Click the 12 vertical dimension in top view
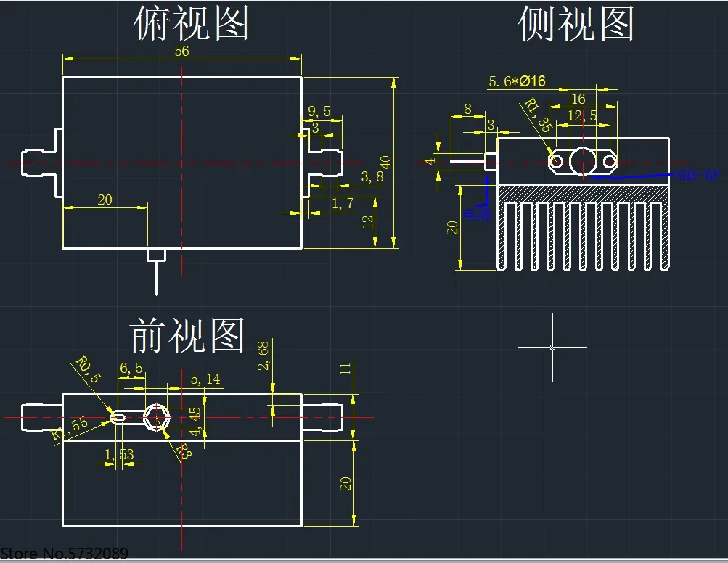728x563 pixels. [367, 221]
